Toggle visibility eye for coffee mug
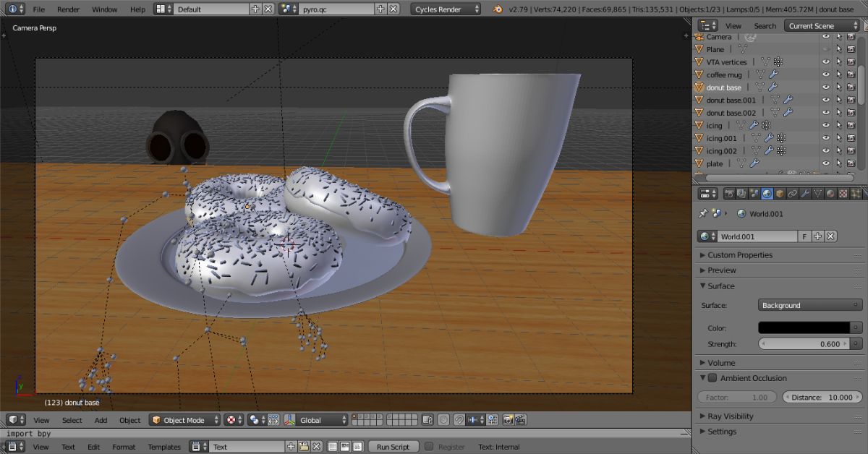The height and width of the screenshot is (454, 868). (825, 74)
